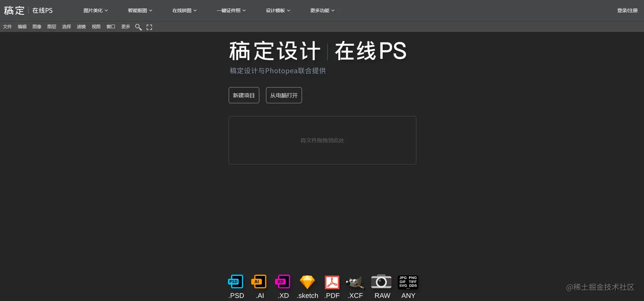Click the .XCF GIMP format icon

coord(355,282)
